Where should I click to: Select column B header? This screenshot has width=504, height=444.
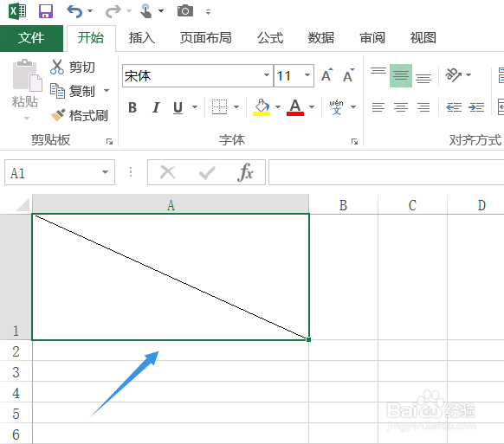tap(343, 204)
